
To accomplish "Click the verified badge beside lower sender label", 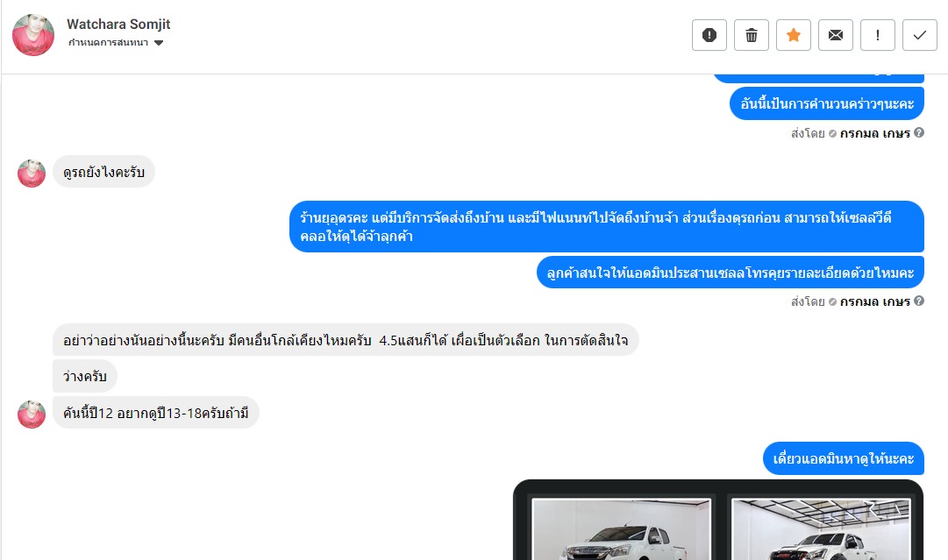I will point(832,301).
